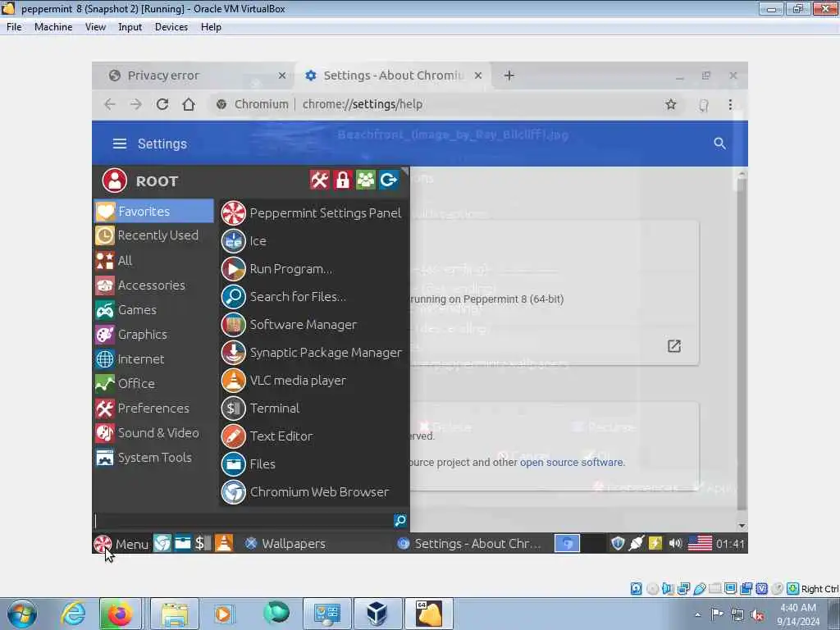Click the network plug icon in panel
The width and height of the screenshot is (840, 630).
tap(636, 543)
